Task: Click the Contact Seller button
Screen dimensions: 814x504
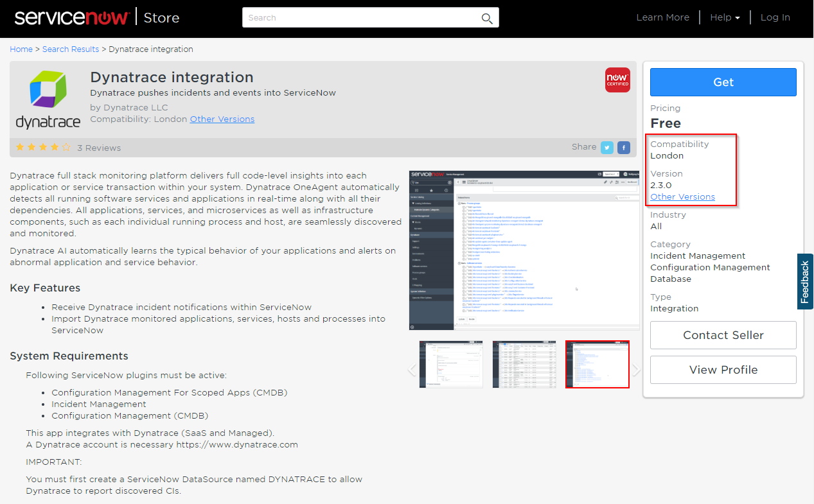Action: [x=723, y=335]
